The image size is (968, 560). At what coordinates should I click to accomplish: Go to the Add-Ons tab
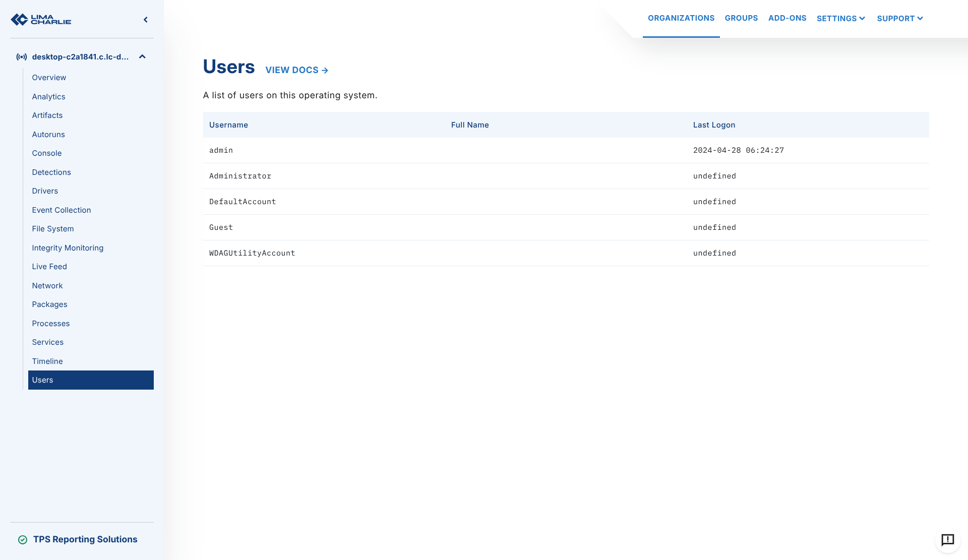pyautogui.click(x=787, y=18)
